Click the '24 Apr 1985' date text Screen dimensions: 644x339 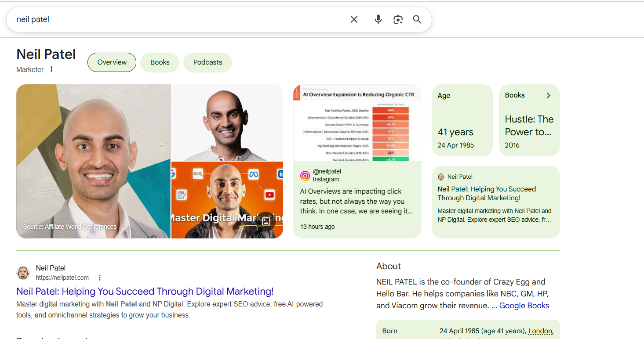456,145
